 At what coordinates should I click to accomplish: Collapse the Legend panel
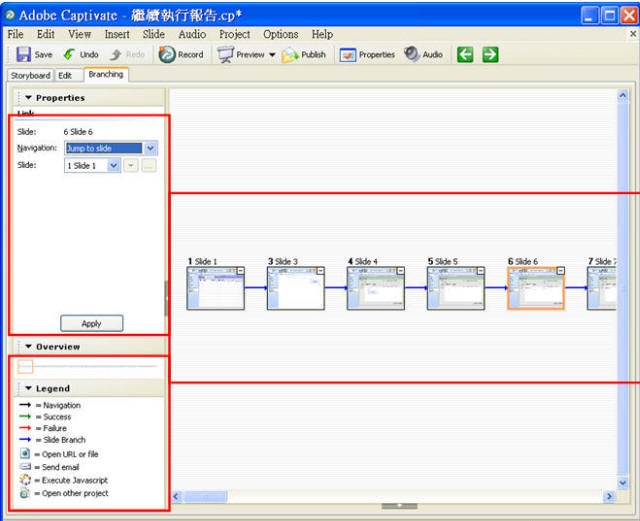point(28,388)
